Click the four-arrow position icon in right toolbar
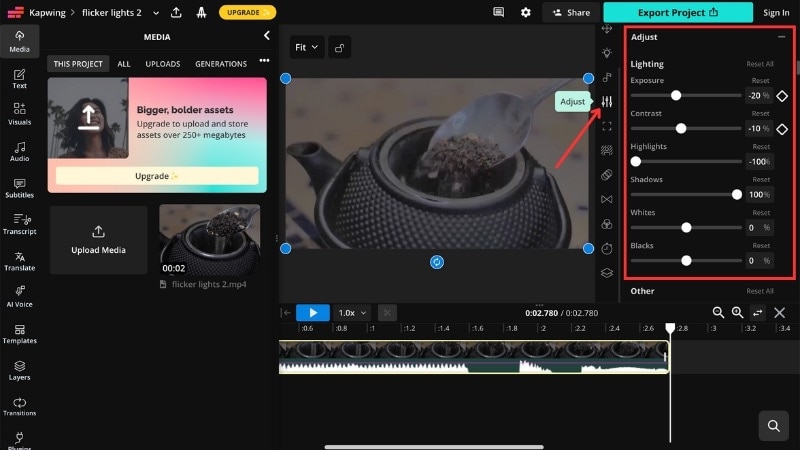The image size is (800, 450). (x=607, y=29)
